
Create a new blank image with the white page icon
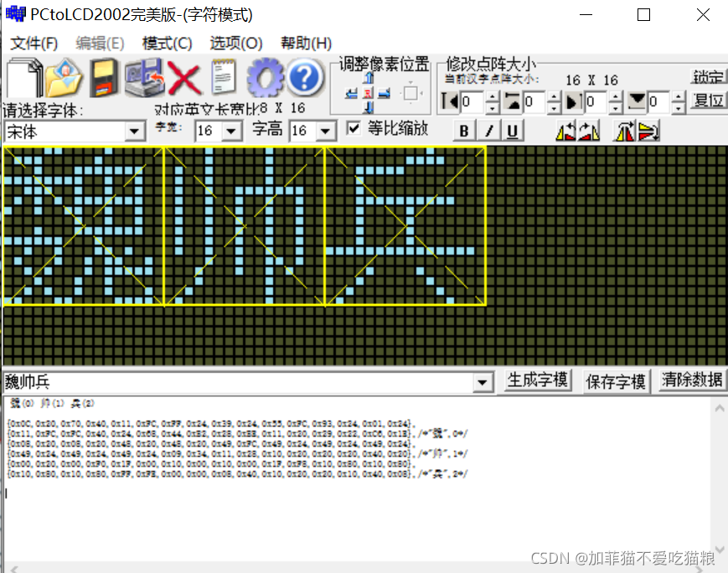(x=24, y=78)
